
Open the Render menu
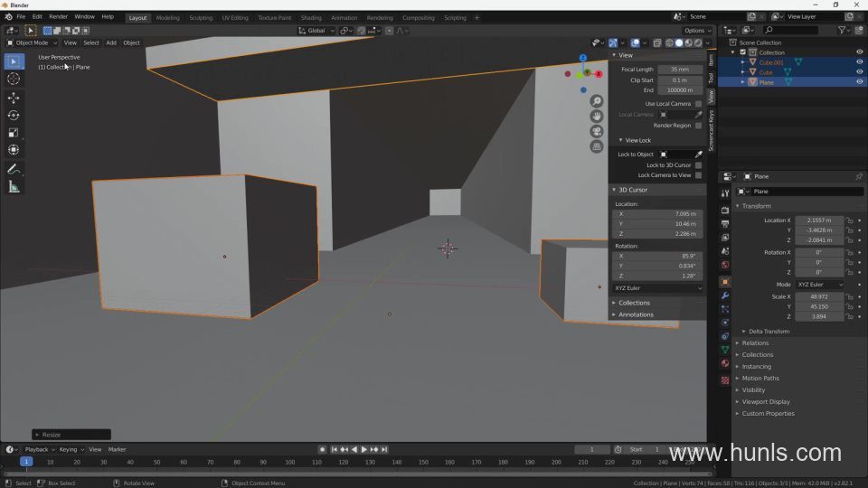pos(58,16)
